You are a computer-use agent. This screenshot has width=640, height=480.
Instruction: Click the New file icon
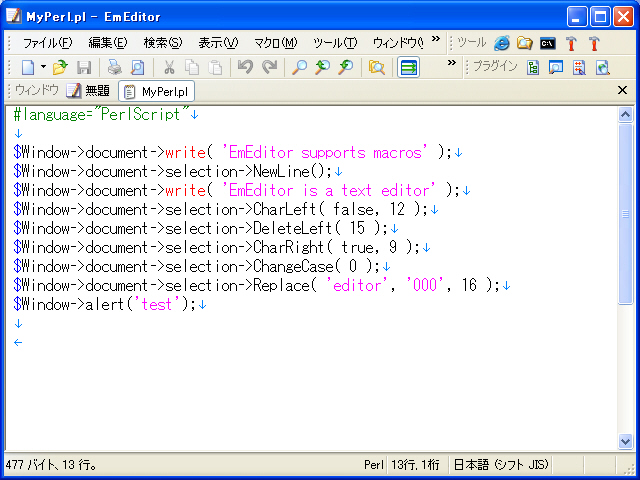click(x=28, y=67)
